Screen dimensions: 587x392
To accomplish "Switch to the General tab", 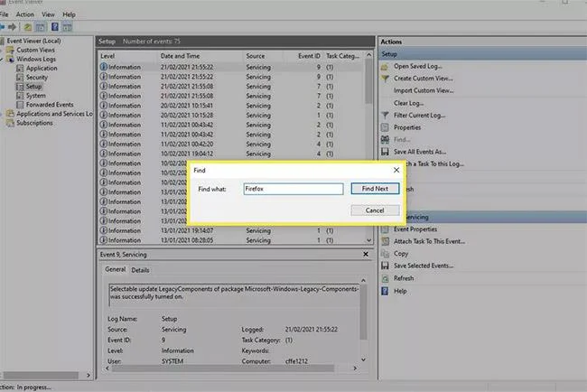I will tap(116, 269).
